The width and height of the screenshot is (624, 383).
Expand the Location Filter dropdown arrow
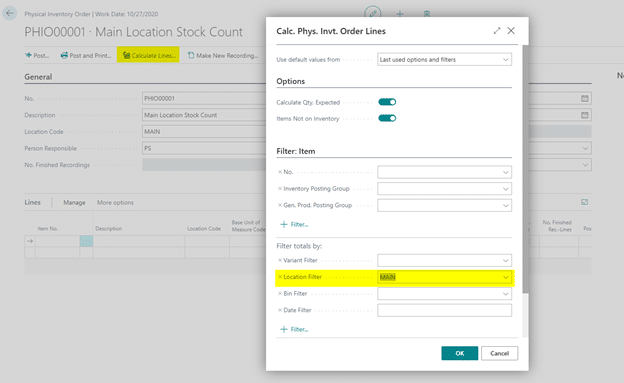coord(505,277)
